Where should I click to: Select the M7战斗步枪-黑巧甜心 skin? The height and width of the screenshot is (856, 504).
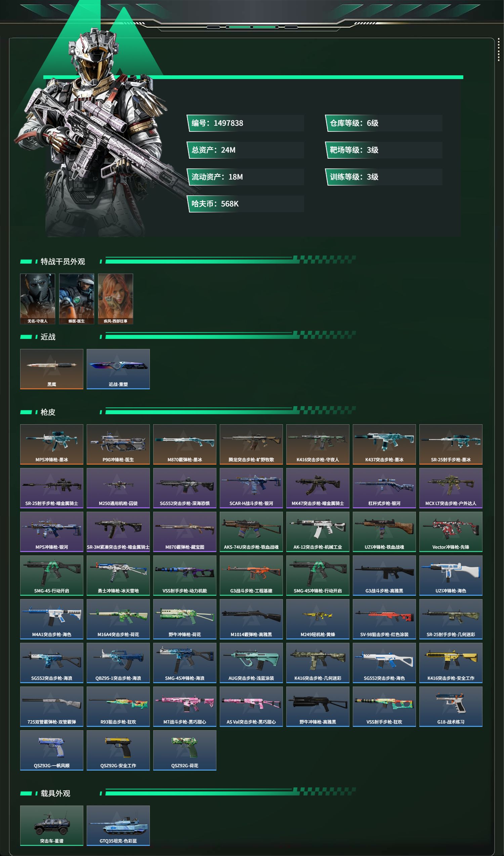coord(185,706)
